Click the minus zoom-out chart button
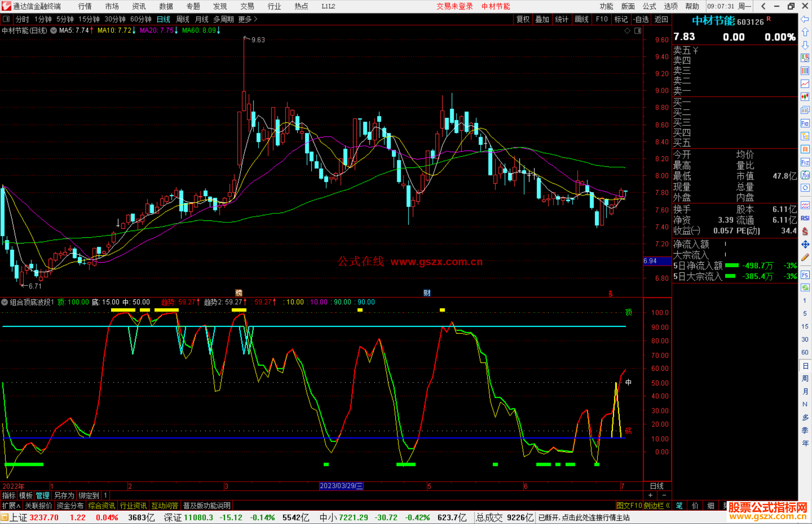This screenshot has width=812, height=524. click(664, 495)
